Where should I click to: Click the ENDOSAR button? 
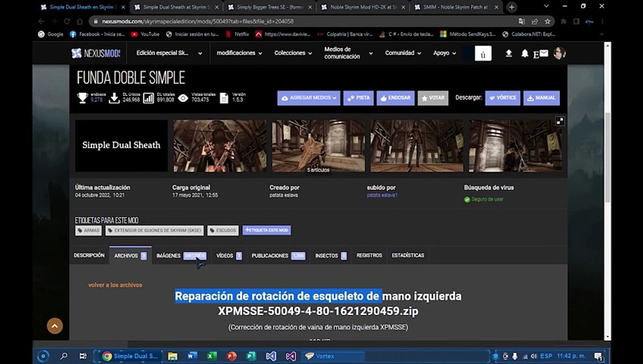click(x=395, y=98)
